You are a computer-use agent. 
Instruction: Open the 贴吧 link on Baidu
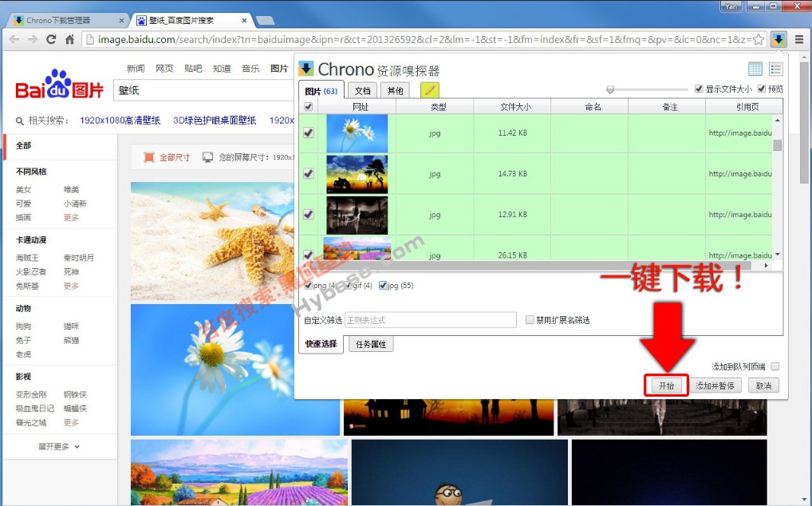(193, 69)
